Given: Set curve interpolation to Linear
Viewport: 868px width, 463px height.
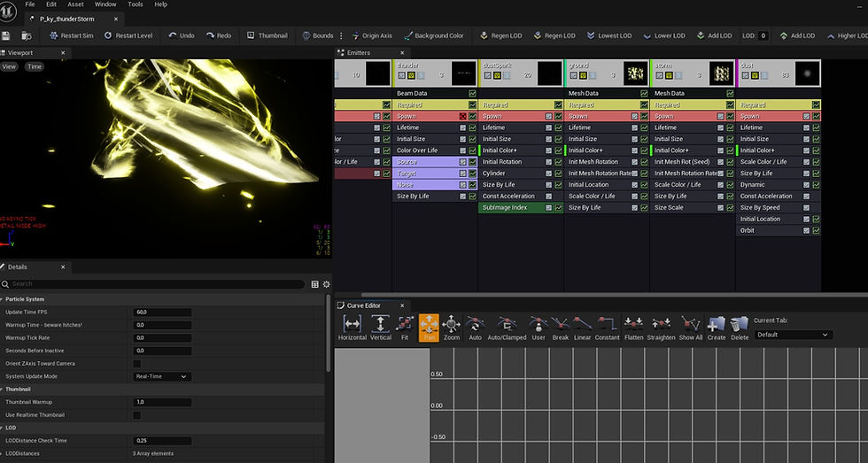Looking at the screenshot, I should click(582, 328).
